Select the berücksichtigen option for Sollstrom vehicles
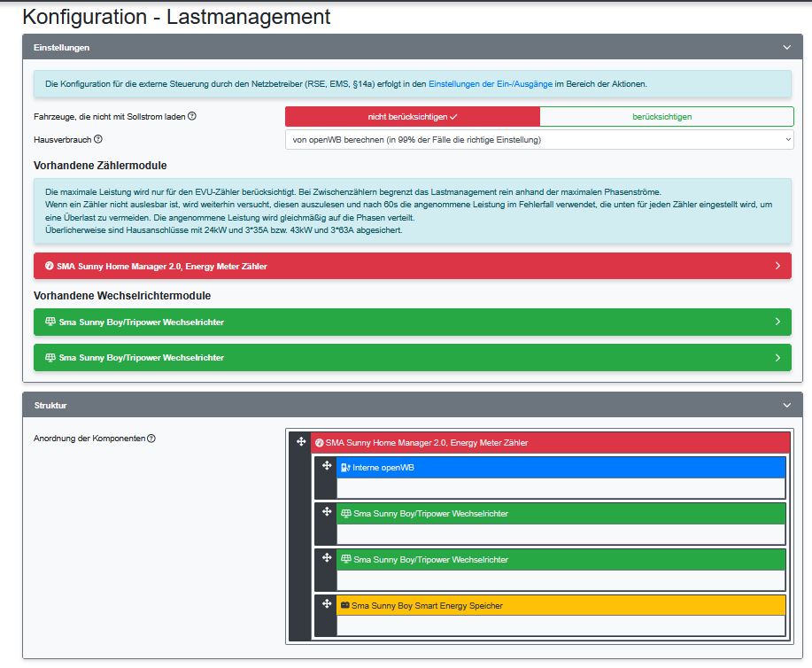 (666, 117)
